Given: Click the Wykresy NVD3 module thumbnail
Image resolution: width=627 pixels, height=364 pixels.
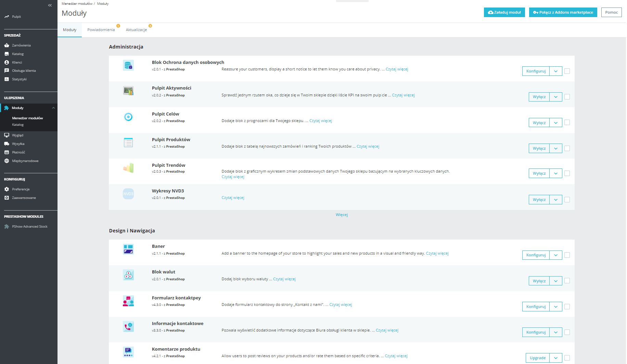Looking at the screenshot, I should click(128, 194).
